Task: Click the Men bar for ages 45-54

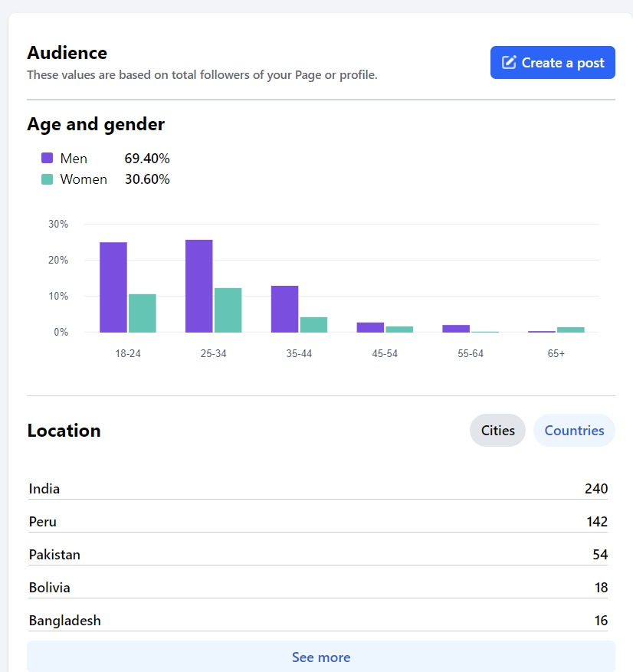Action: point(370,327)
